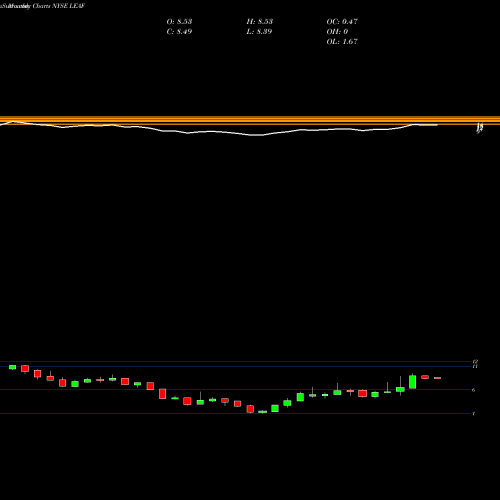Click the open price value O: 8.53
Viewport: 500px width, 500px height.
[179, 21]
